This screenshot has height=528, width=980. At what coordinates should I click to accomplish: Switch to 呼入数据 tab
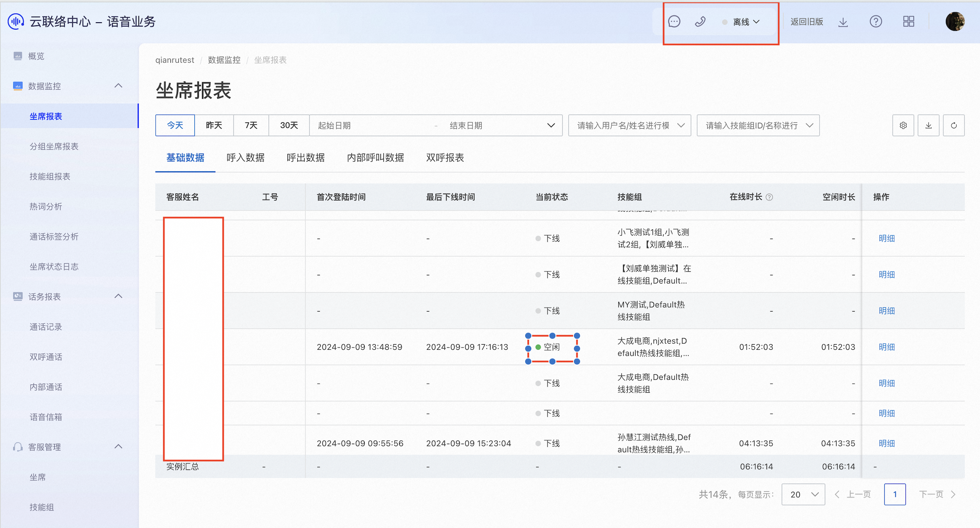pyautogui.click(x=245, y=158)
